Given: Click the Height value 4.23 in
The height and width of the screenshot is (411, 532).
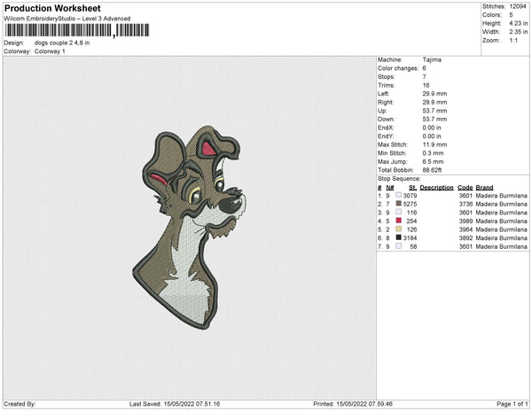Looking at the screenshot, I should 519,23.
